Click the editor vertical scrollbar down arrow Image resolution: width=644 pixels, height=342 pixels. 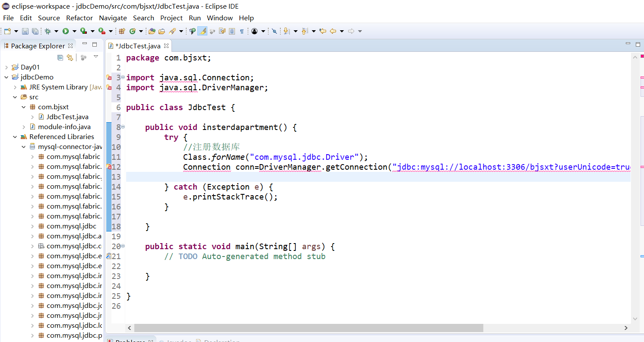point(635,319)
